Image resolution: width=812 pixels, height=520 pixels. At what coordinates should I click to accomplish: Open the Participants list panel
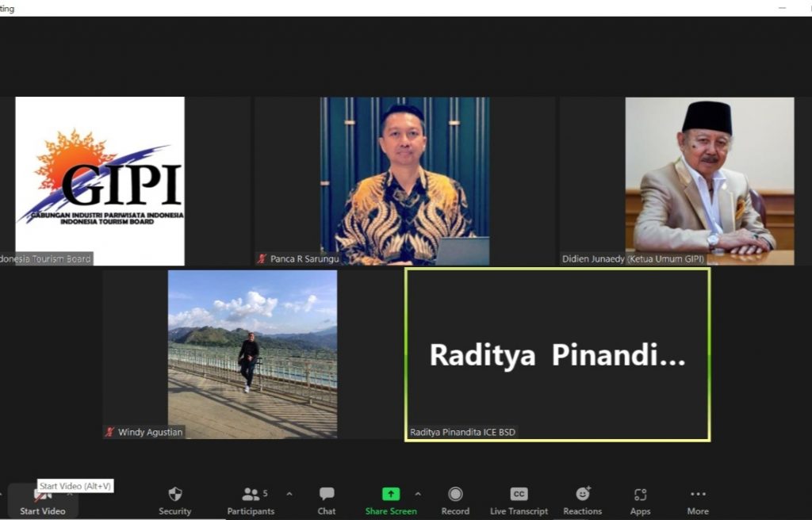pyautogui.click(x=251, y=500)
